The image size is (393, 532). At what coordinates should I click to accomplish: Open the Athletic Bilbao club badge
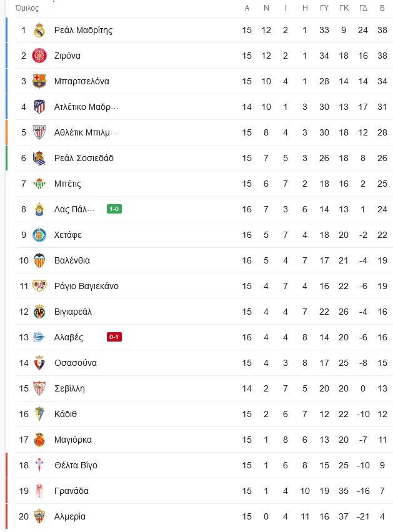pos(39,132)
